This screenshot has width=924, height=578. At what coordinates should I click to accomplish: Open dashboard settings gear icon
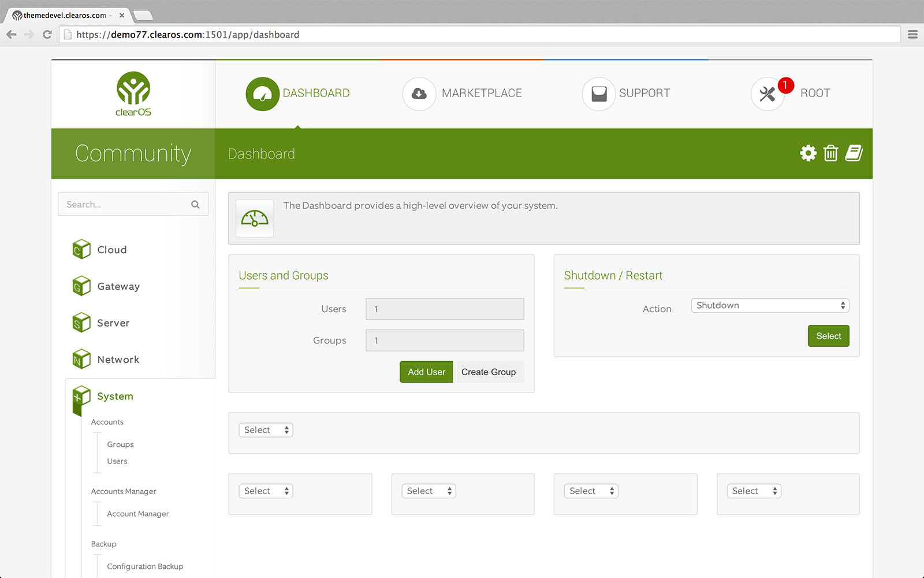pyautogui.click(x=808, y=153)
